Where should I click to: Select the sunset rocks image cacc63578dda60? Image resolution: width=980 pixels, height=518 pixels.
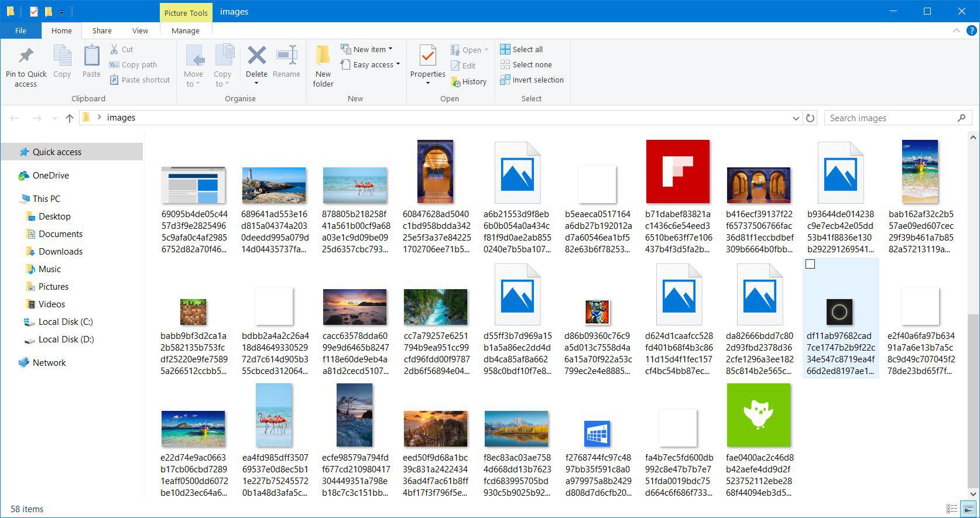tap(355, 307)
